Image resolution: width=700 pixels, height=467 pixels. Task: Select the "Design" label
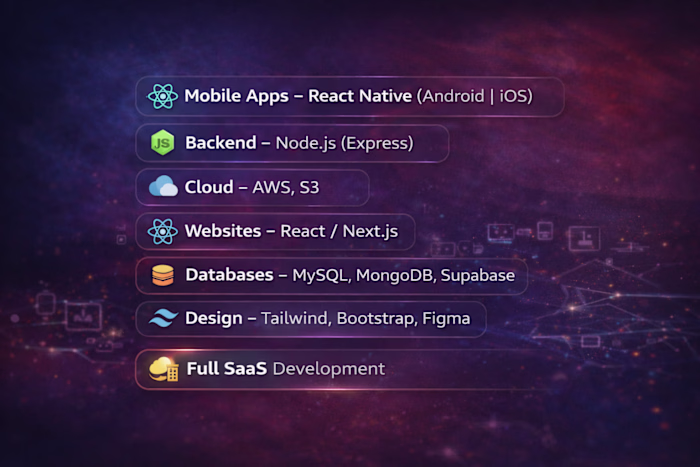click(x=214, y=319)
